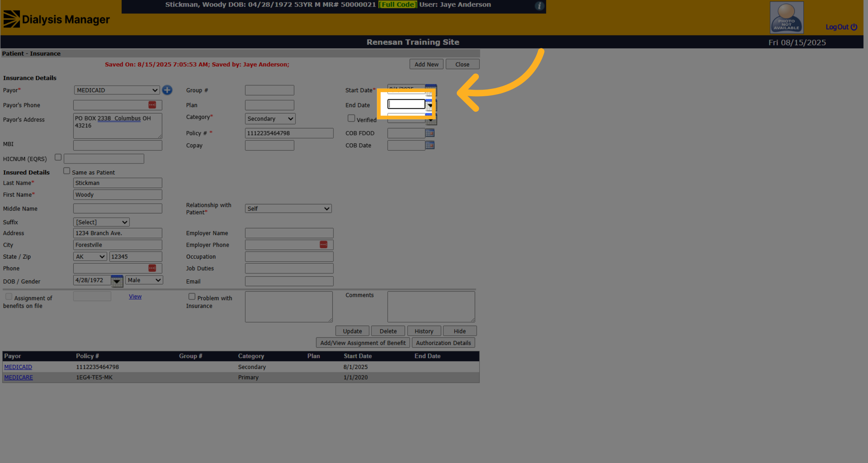Open the Relationship with Patient dropdown
Image resolution: width=868 pixels, height=463 pixels.
click(x=288, y=209)
